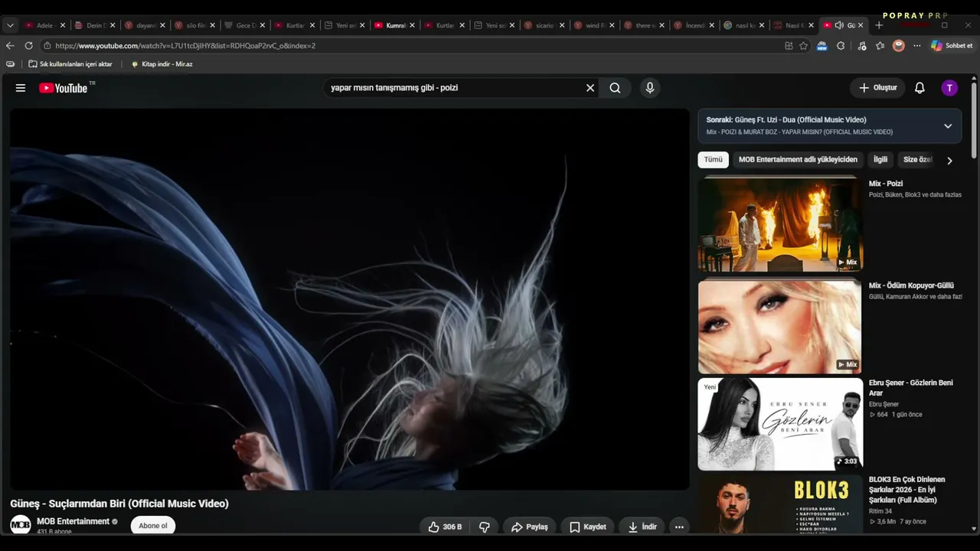This screenshot has height=551, width=980.
Task: Select MOB Entertainment adlı yükleyiciden chip
Action: pos(798,159)
